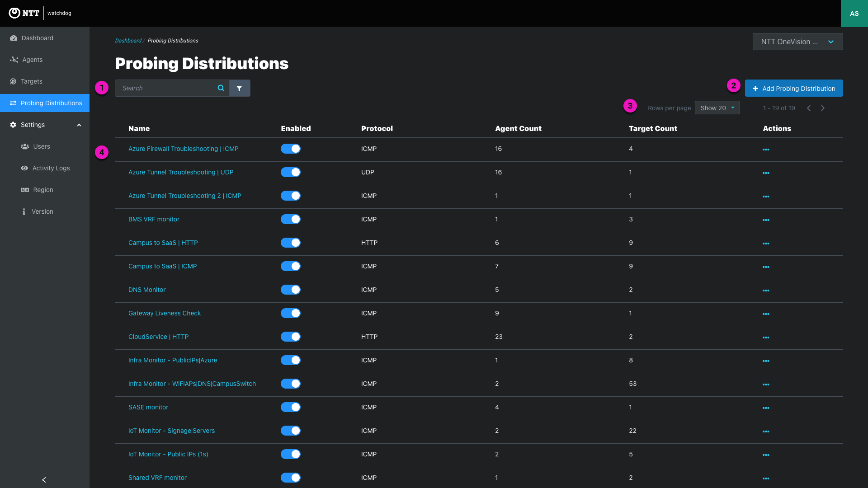The height and width of the screenshot is (488, 868).
Task: Click the NTT logo in header
Action: pyautogui.click(x=24, y=13)
